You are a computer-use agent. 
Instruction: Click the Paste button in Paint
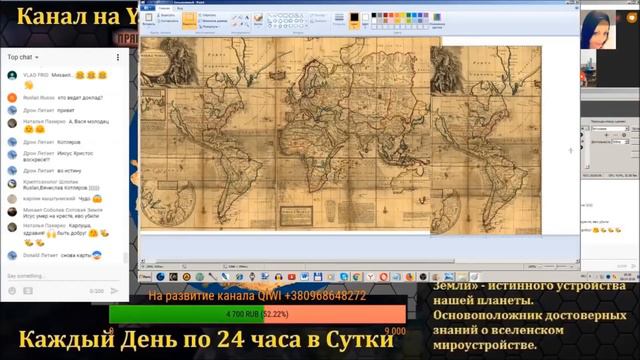click(x=149, y=19)
